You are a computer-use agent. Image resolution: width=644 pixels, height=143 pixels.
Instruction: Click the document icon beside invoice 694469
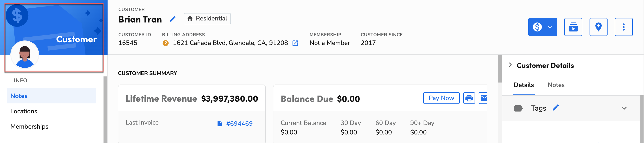219,123
